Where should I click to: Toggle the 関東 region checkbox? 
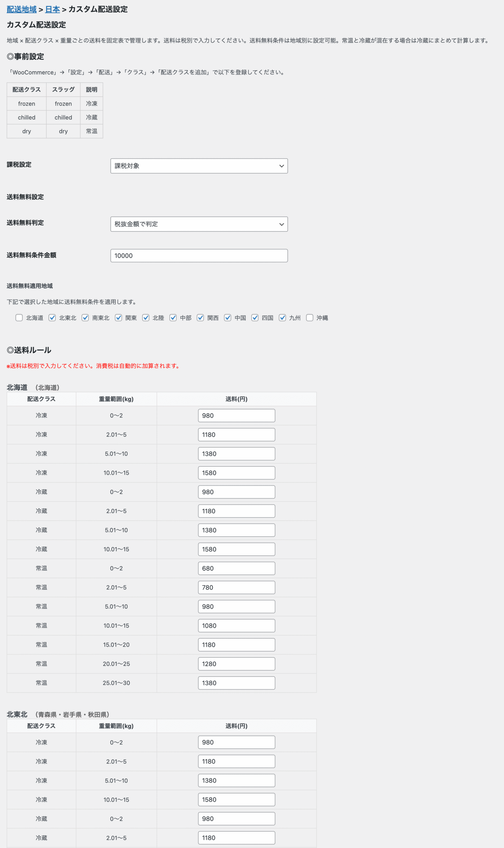(x=118, y=317)
